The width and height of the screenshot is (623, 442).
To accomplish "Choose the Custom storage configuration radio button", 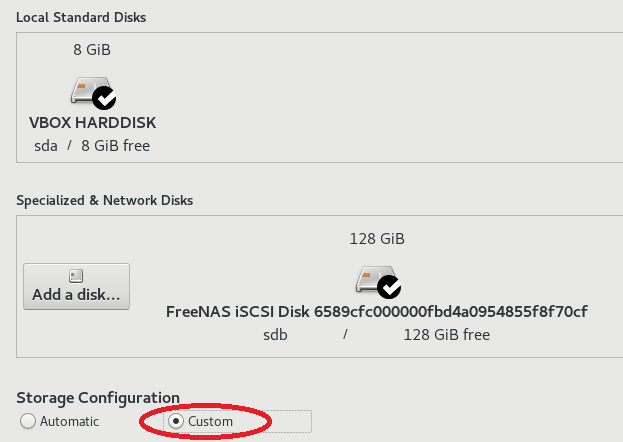I will click(x=176, y=421).
